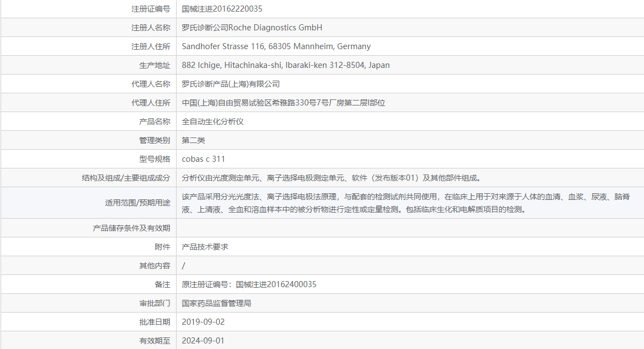The width and height of the screenshot is (644, 349).
Task: Click the registrant name Roche Diagnostics GmbH
Action: point(252,28)
